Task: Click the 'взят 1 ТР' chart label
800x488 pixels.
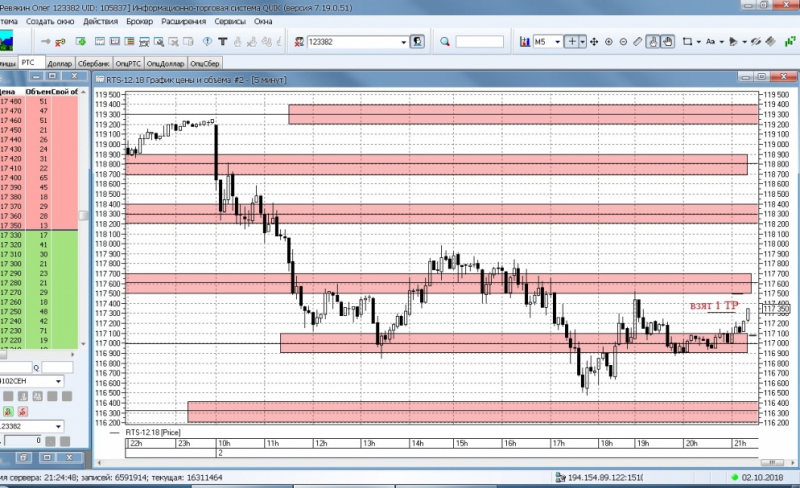Action: (714, 305)
